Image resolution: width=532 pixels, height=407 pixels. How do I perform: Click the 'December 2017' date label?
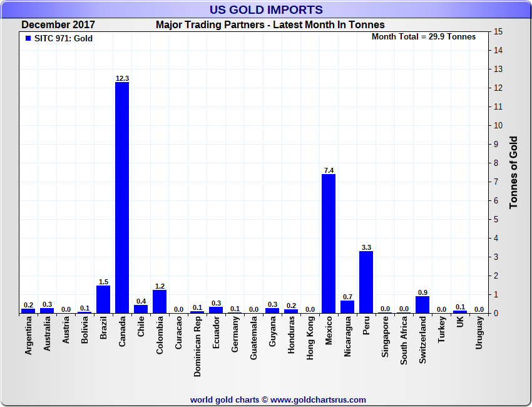click(58, 25)
